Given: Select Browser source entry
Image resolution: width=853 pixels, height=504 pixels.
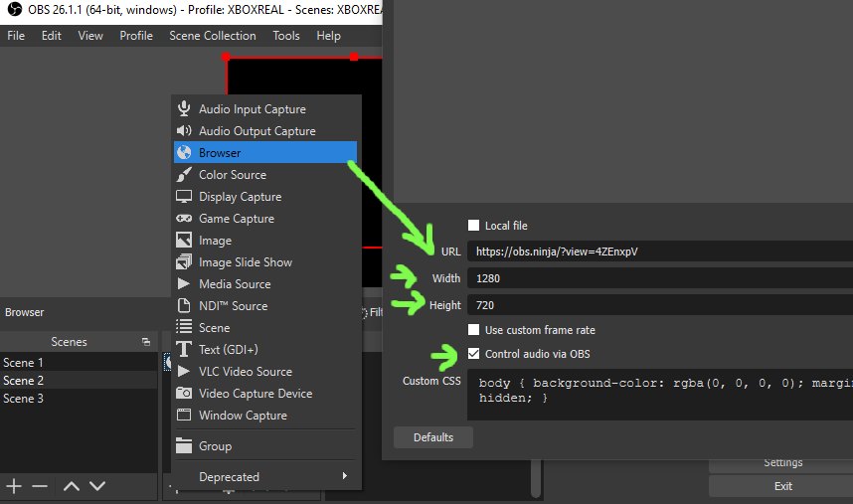Looking at the screenshot, I should tap(265, 152).
